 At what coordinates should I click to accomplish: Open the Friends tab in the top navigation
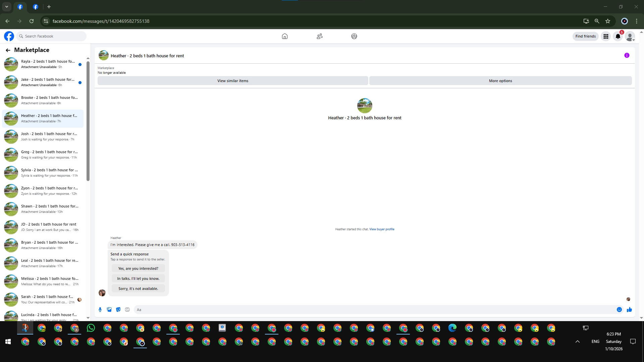click(319, 36)
